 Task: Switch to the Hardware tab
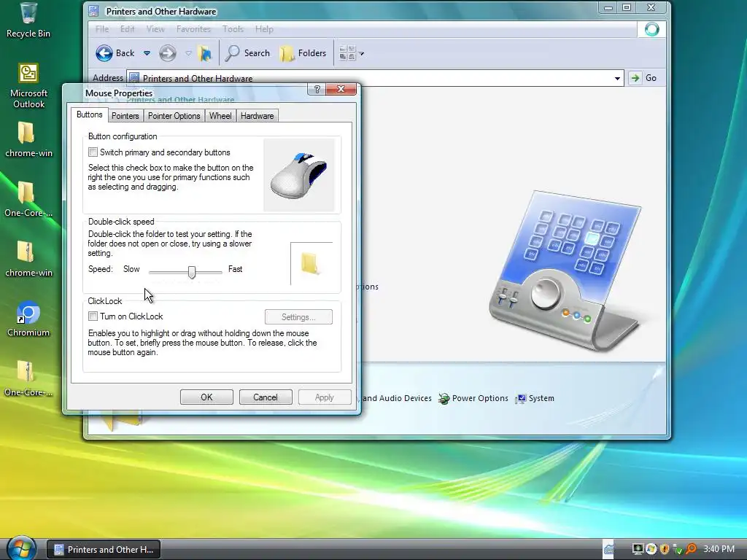[258, 116]
